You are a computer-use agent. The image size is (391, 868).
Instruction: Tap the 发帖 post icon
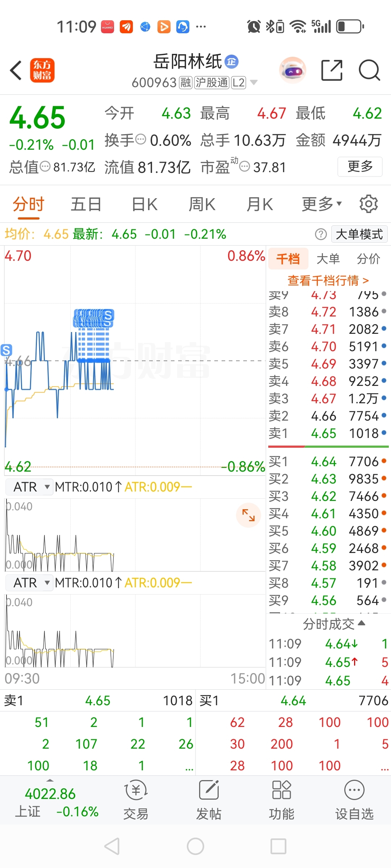209,800
